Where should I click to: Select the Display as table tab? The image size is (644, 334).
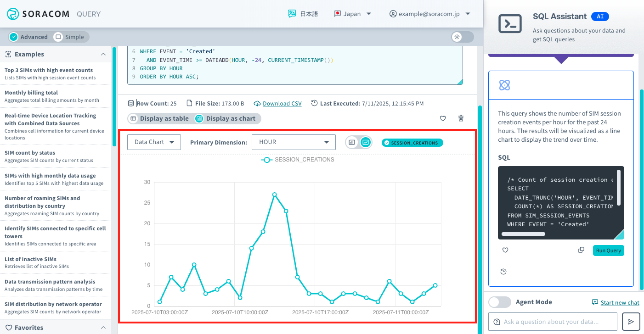(x=160, y=118)
